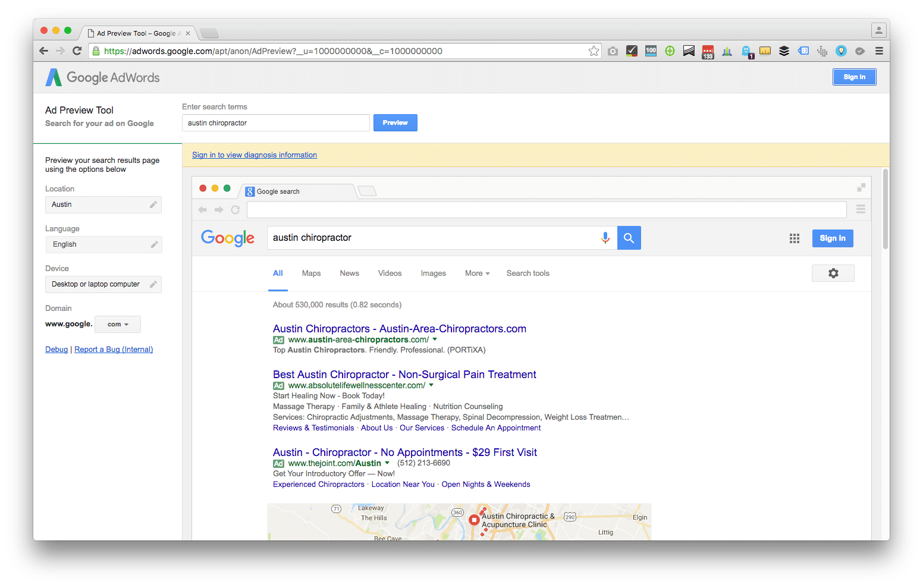Switch to the Maps search tab
The height and width of the screenshot is (588, 923).
point(311,273)
